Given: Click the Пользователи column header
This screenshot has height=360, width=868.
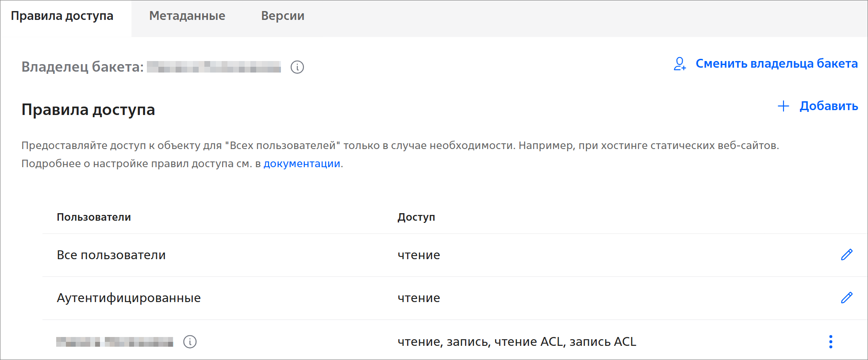Looking at the screenshot, I should coord(94,217).
